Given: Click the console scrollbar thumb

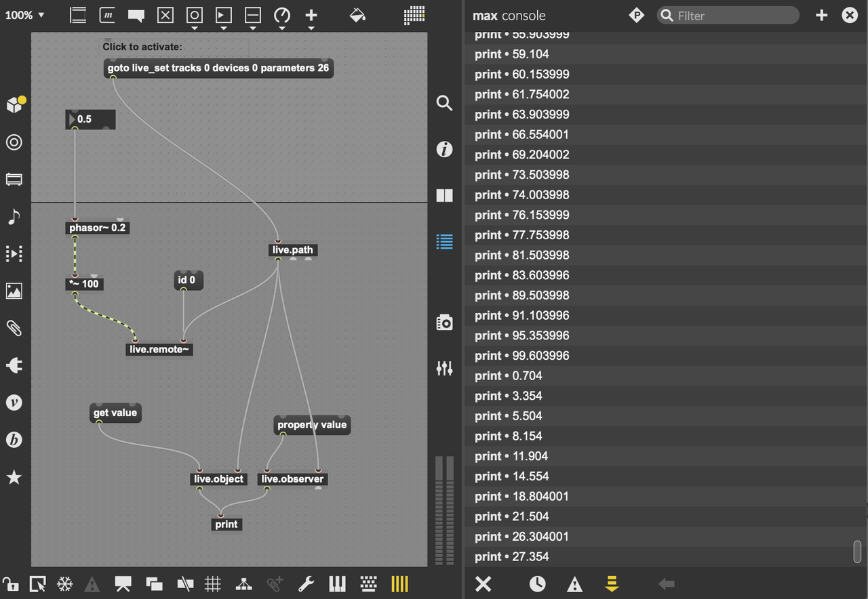Looking at the screenshot, I should click(x=857, y=552).
